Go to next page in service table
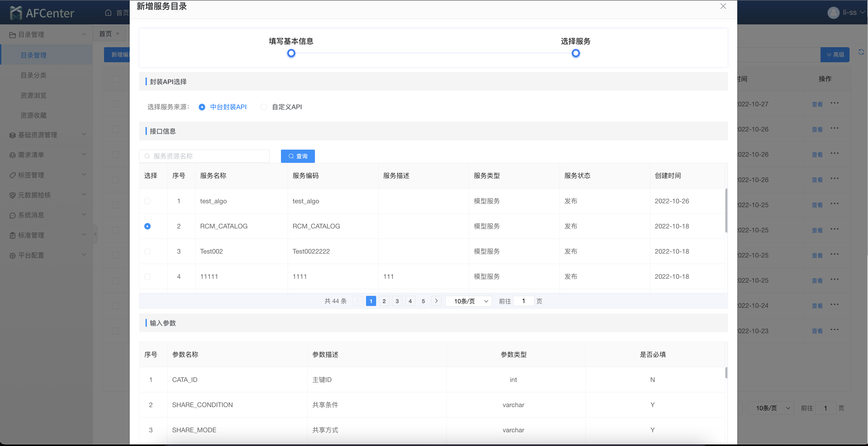The image size is (868, 446). click(436, 301)
